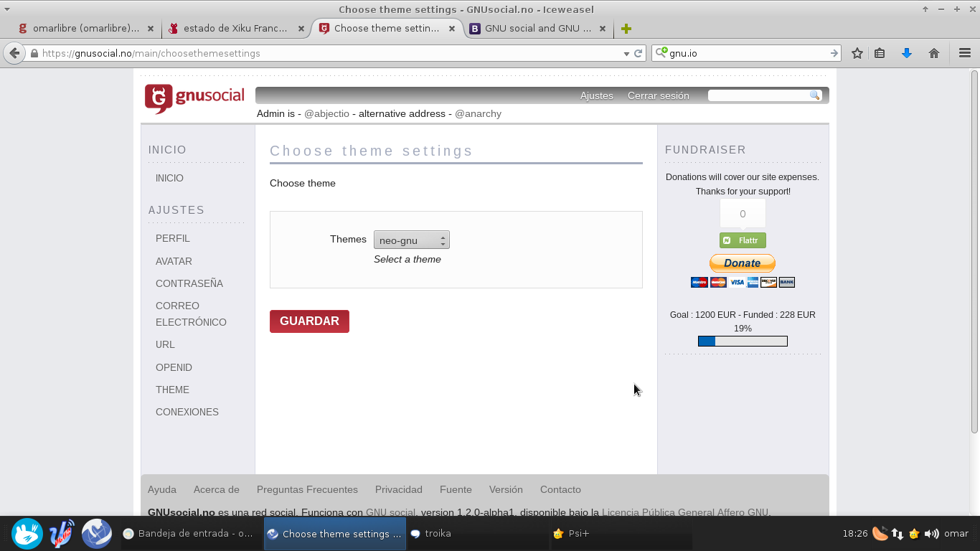Click the PayPal Donate button
Viewport: 980px width, 551px height.
(x=743, y=263)
